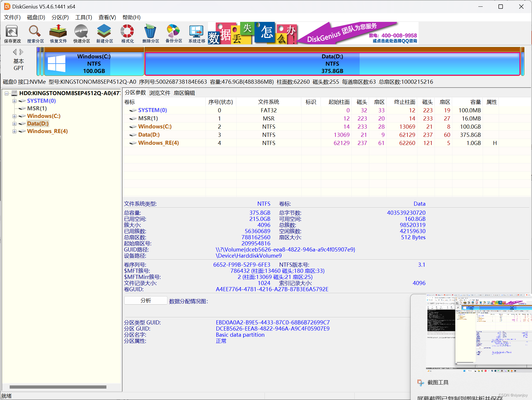Click FAT32 cell in SYSTEM(0) row

click(x=269, y=110)
